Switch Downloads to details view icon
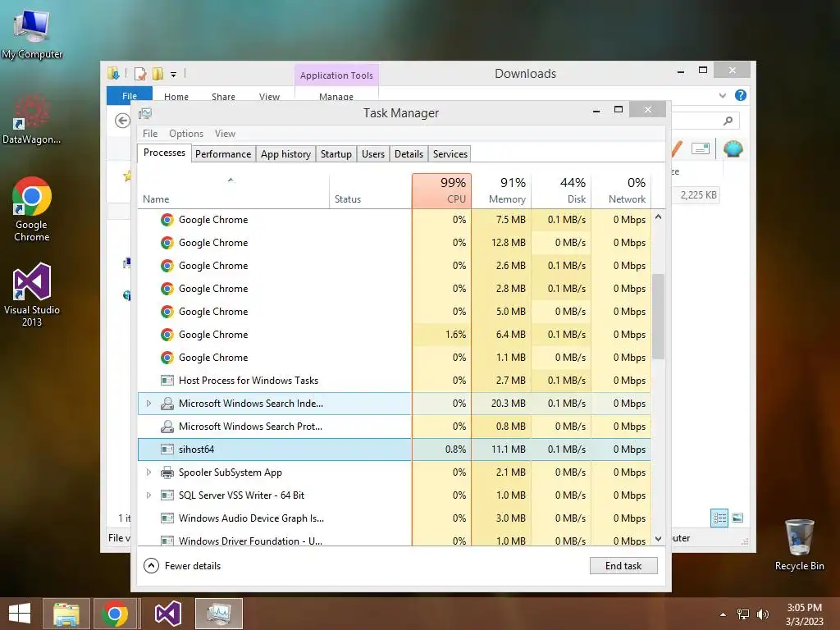Image resolution: width=840 pixels, height=630 pixels. click(719, 518)
